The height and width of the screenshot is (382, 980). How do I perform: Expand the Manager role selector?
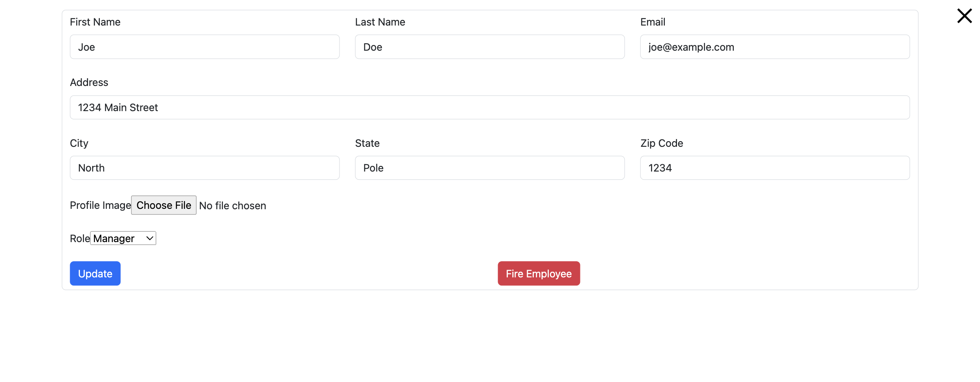123,238
